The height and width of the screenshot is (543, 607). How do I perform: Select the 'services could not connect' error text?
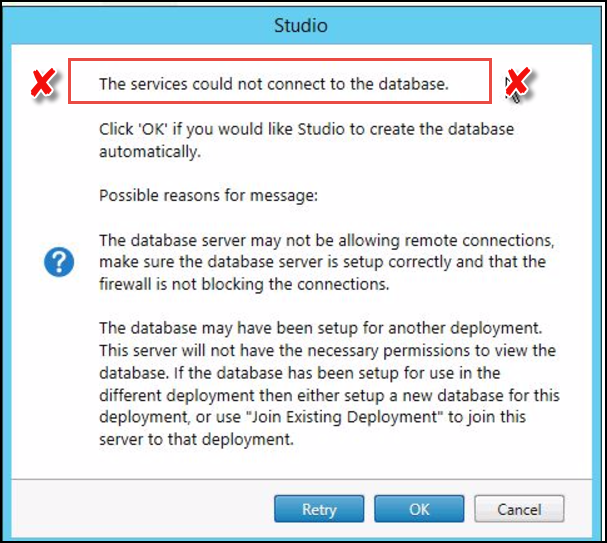(274, 84)
